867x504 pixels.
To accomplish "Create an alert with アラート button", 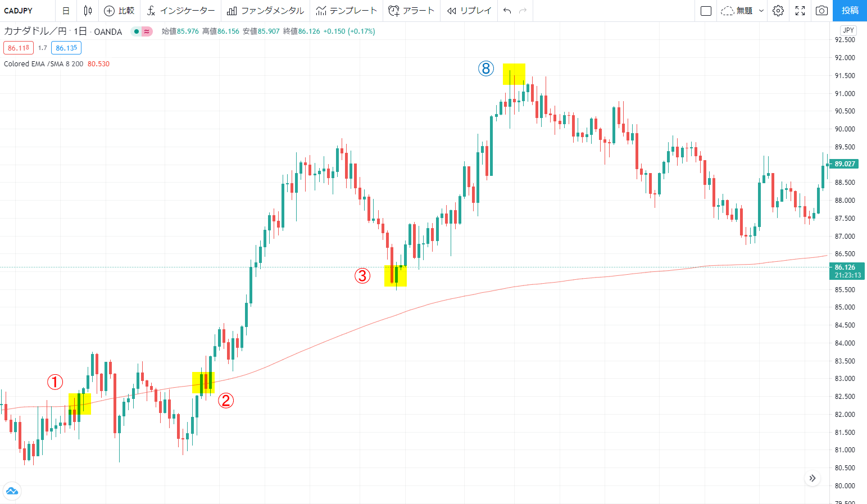I will click(411, 11).
